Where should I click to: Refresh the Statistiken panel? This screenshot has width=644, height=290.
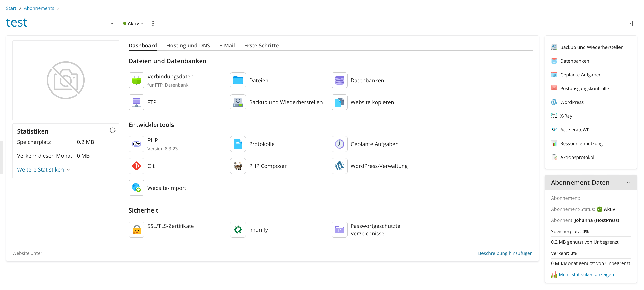(x=113, y=130)
